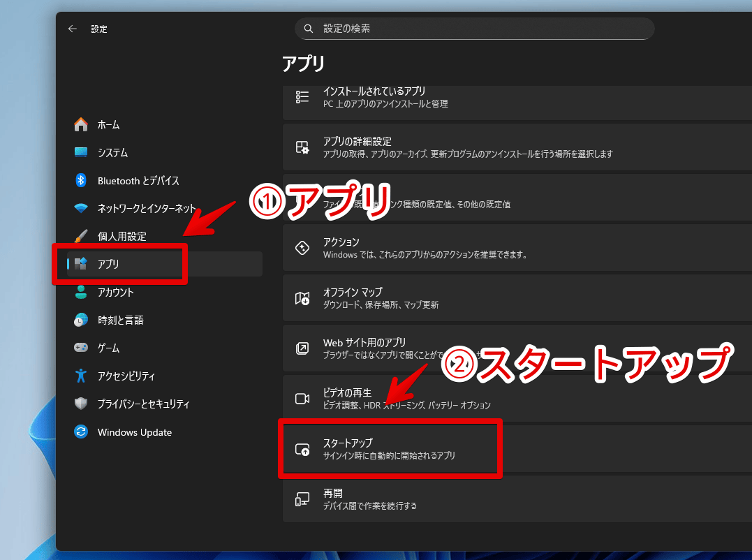Open ネットワークとインターネット settings
This screenshot has width=752, height=560.
(x=147, y=209)
